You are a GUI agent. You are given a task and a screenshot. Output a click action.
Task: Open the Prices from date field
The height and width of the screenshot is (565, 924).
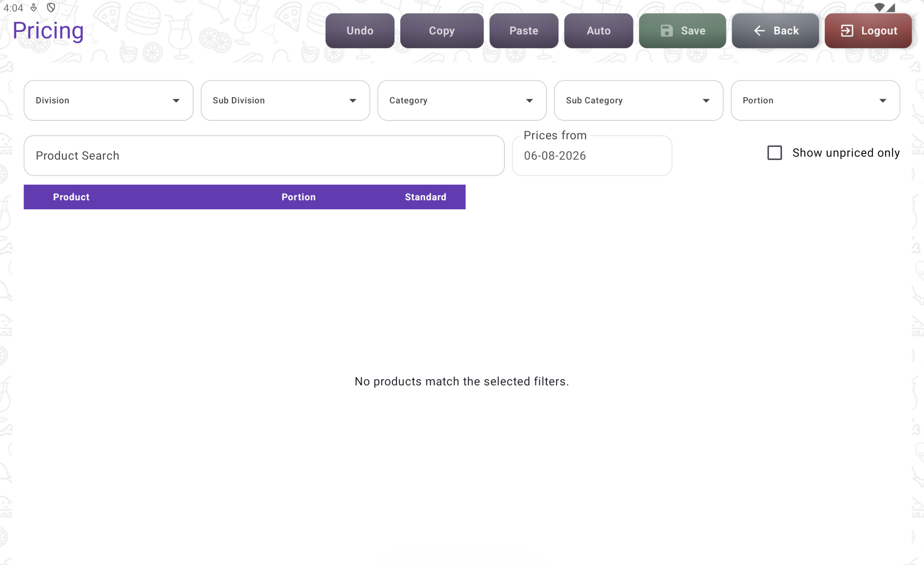592,156
